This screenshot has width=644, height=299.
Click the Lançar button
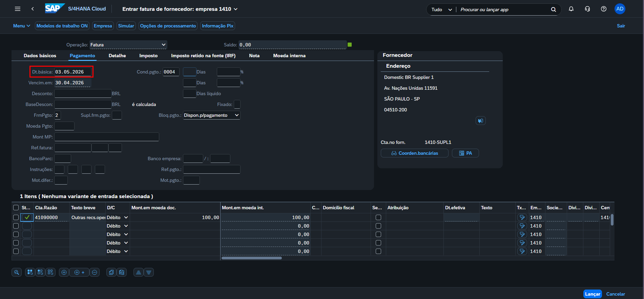(x=593, y=294)
